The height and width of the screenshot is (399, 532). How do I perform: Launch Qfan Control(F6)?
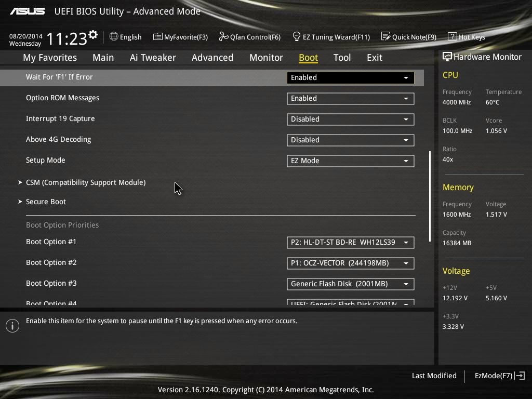tap(250, 37)
